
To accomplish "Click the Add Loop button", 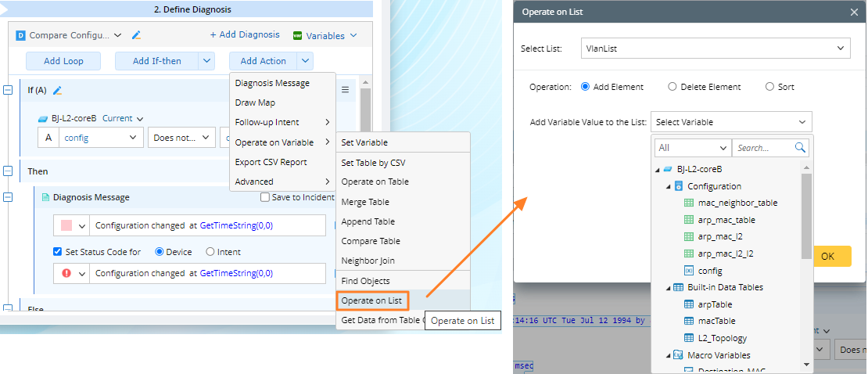I will coord(63,61).
